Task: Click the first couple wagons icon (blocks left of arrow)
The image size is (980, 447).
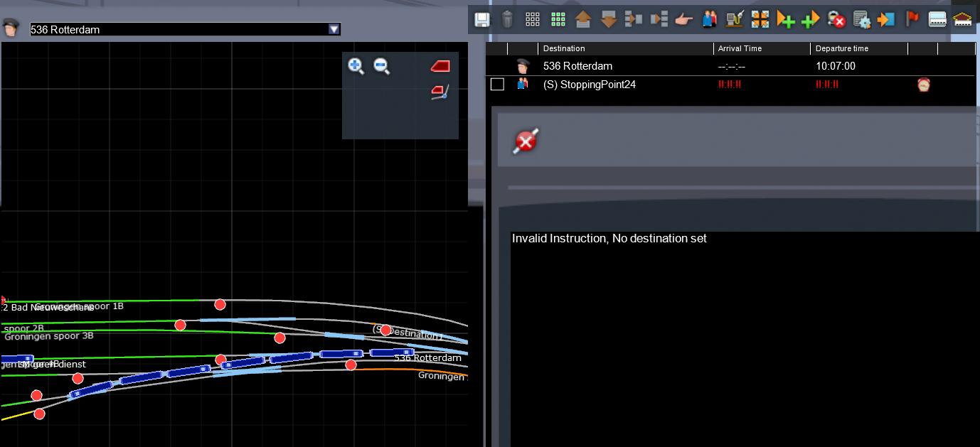Action: click(x=634, y=19)
